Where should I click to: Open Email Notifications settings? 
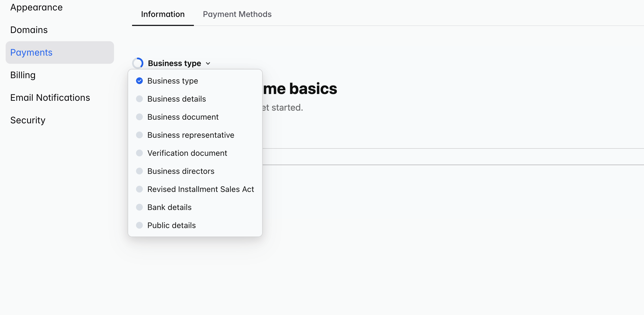[50, 97]
